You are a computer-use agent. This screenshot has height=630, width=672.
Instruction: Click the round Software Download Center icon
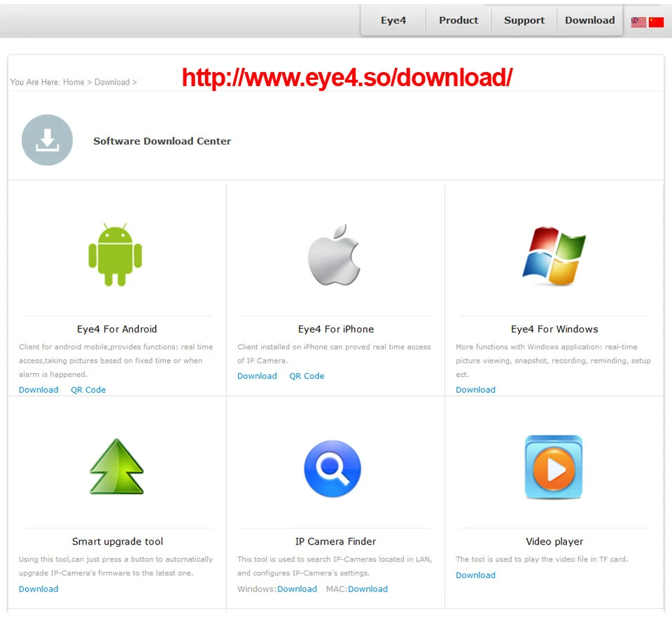tap(47, 140)
